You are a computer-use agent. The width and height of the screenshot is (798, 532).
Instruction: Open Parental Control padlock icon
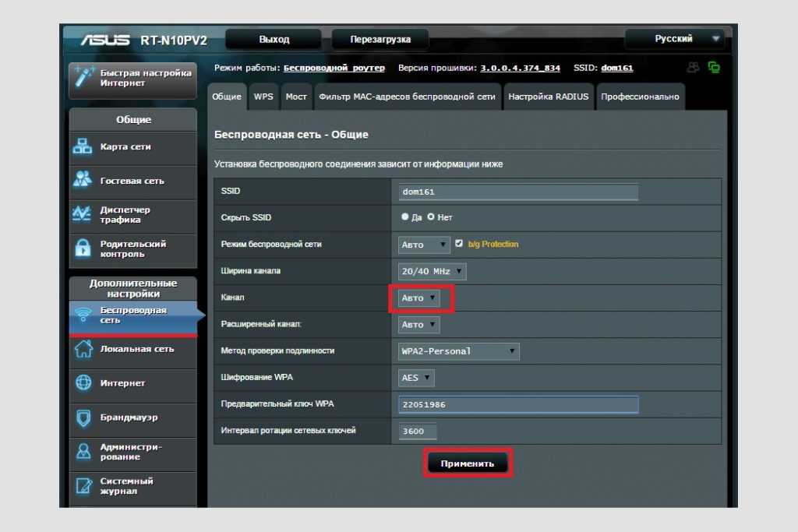[x=83, y=248]
